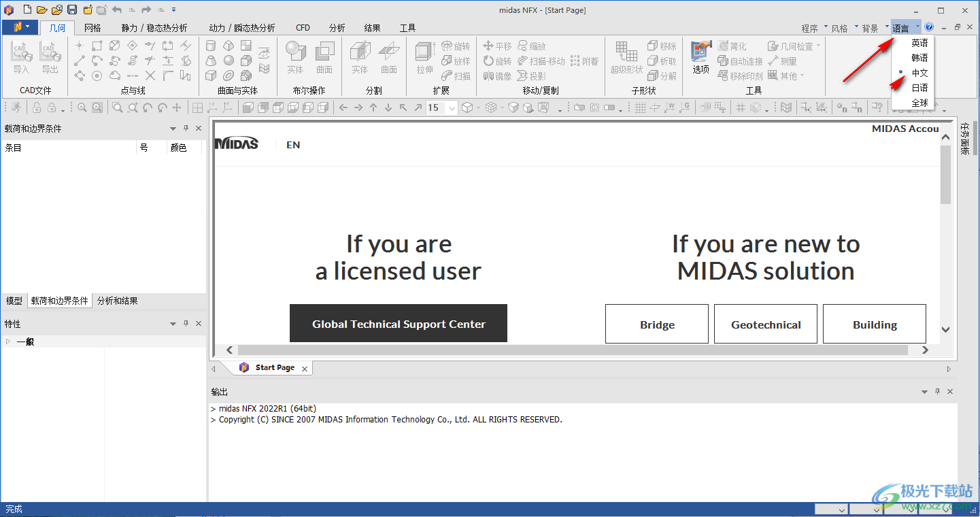Click the 颜色 column header
The height and width of the screenshot is (517, 980).
click(x=178, y=148)
